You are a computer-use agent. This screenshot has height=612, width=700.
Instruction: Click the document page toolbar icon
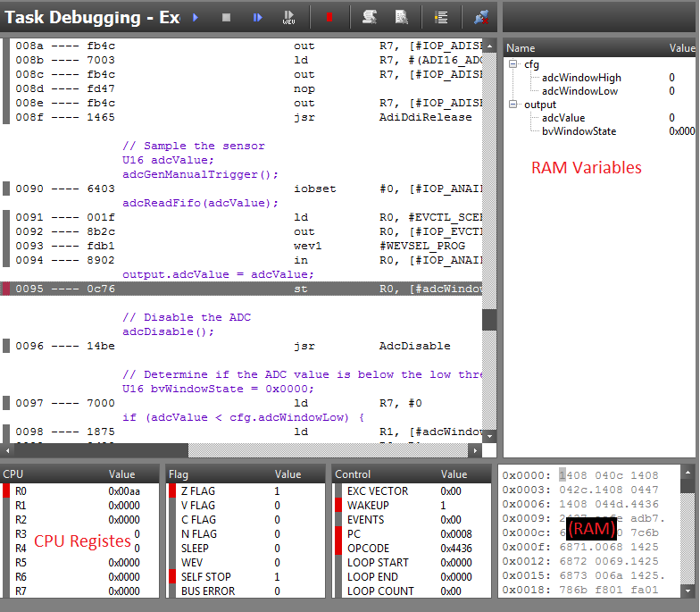point(401,17)
